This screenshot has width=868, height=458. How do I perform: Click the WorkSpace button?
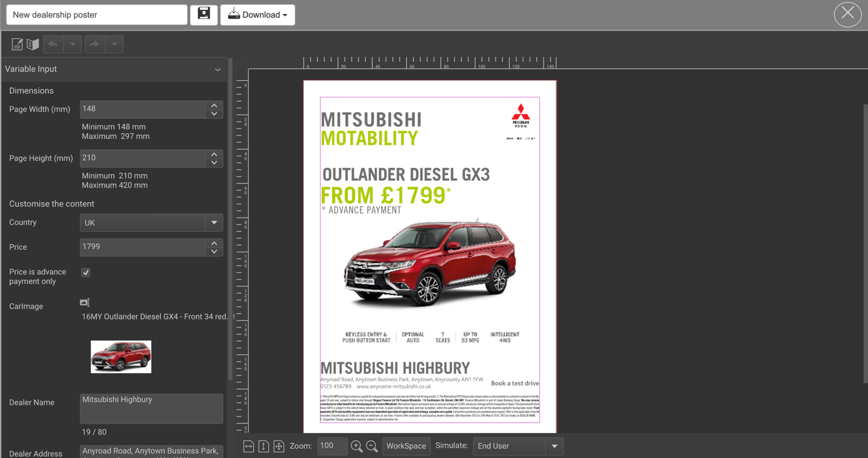click(x=406, y=446)
